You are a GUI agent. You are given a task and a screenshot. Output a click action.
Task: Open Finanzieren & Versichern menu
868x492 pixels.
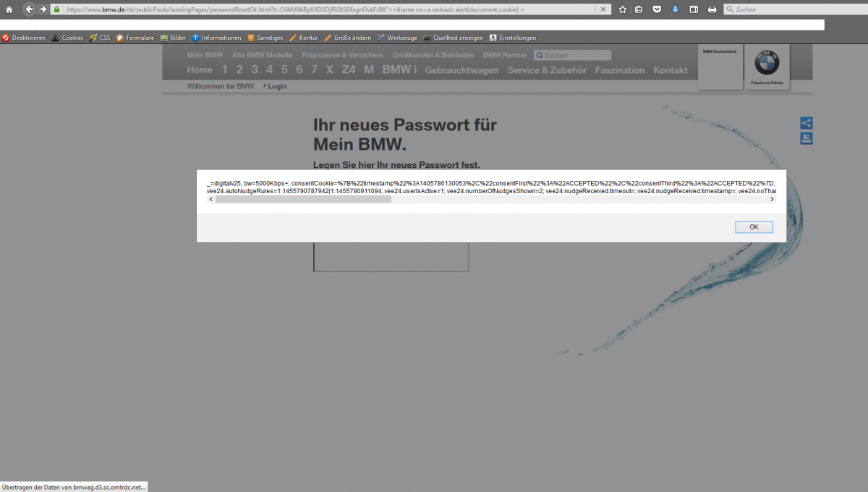[x=343, y=55]
